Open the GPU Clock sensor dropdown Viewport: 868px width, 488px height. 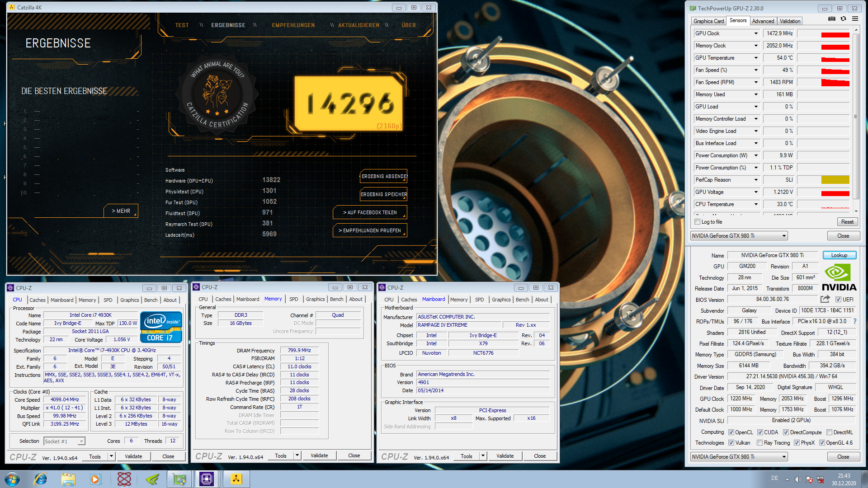tap(756, 33)
